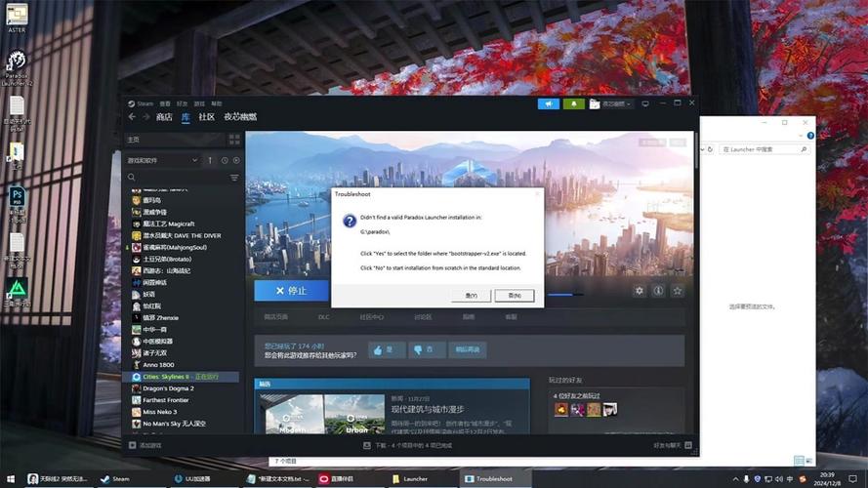Expand the 游戏和软件 filter dropdown
The image size is (868, 488).
coord(162,160)
